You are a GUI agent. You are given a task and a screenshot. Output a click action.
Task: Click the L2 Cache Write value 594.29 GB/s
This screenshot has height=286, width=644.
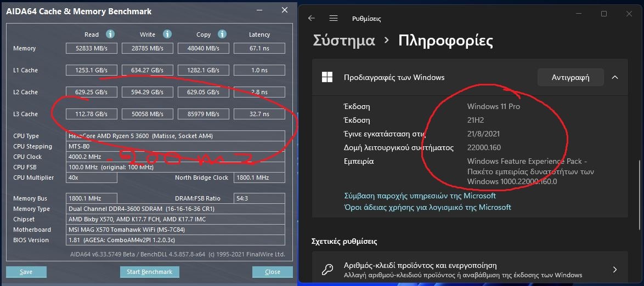(x=148, y=92)
